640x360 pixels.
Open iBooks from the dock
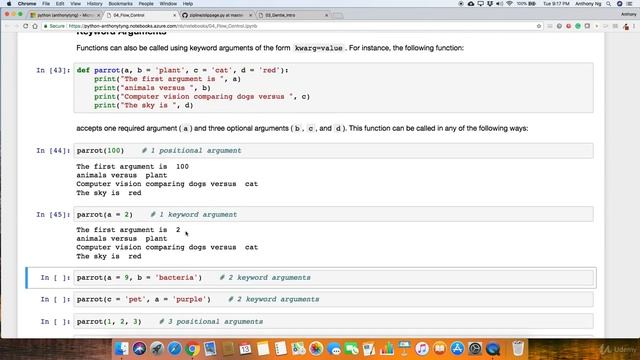pos(440,349)
